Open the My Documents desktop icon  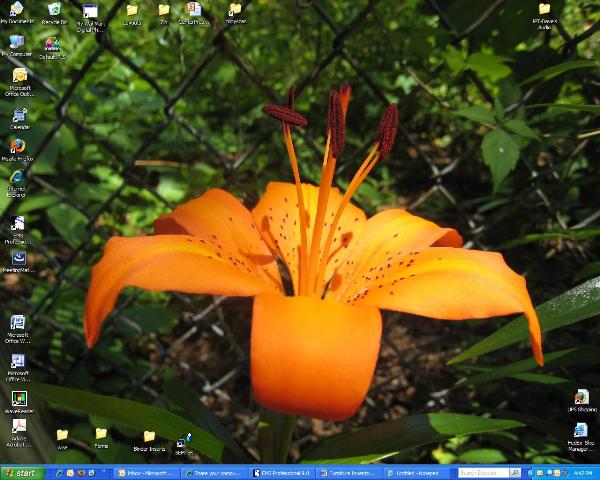(17, 12)
